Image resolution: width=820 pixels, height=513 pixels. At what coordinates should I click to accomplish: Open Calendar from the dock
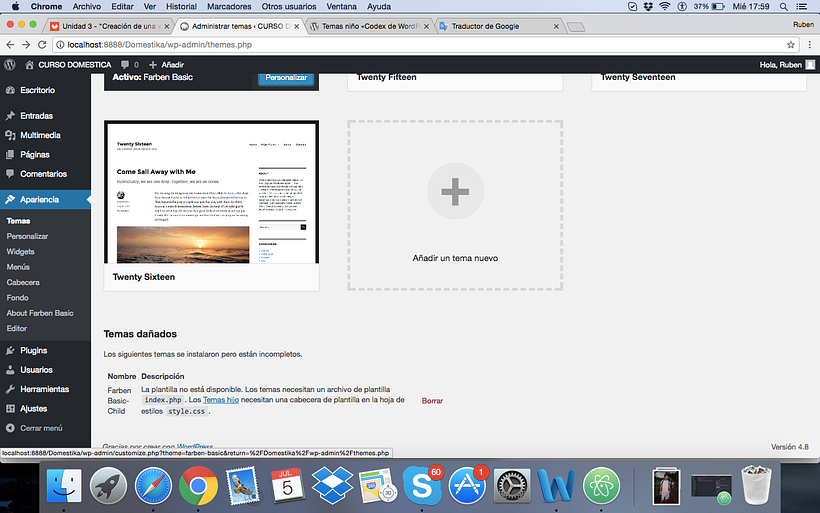[x=287, y=486]
